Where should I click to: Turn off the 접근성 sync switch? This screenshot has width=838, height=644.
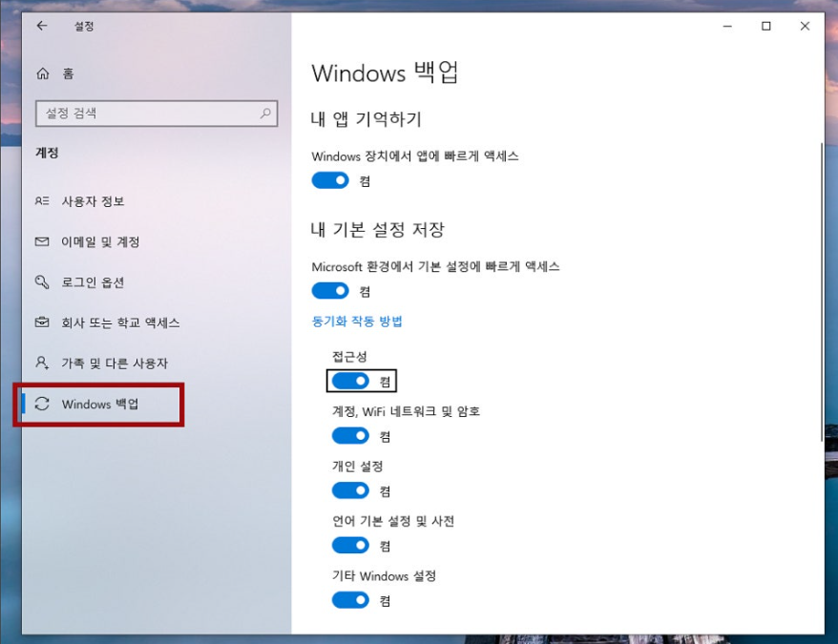pyautogui.click(x=350, y=381)
